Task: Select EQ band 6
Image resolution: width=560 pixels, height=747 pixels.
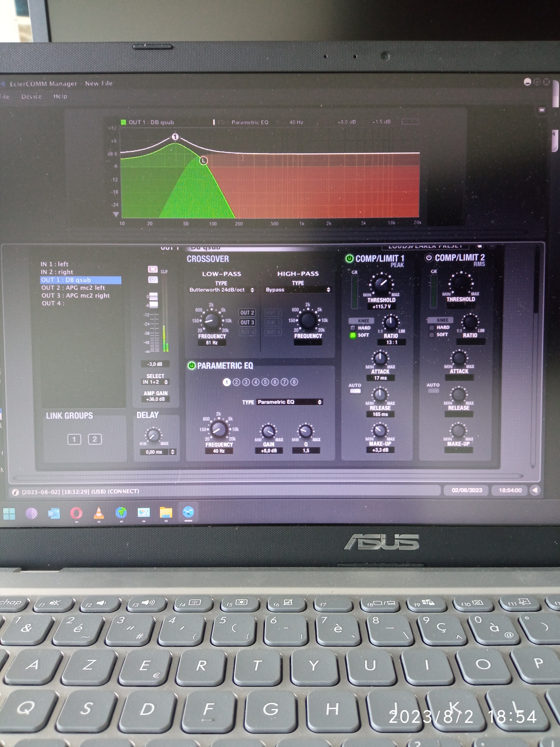Action: click(x=275, y=382)
